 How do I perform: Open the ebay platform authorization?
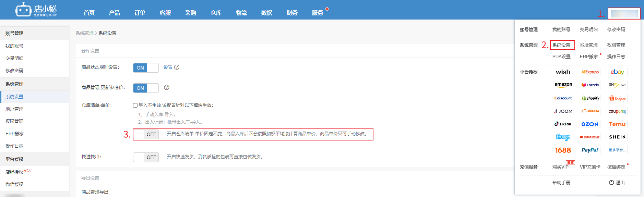coord(617,72)
